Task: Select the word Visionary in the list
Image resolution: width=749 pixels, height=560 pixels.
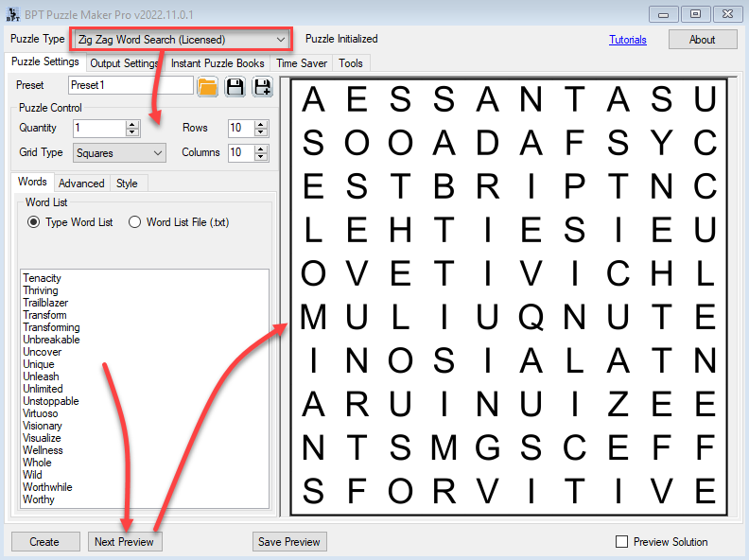Action: click(x=43, y=426)
